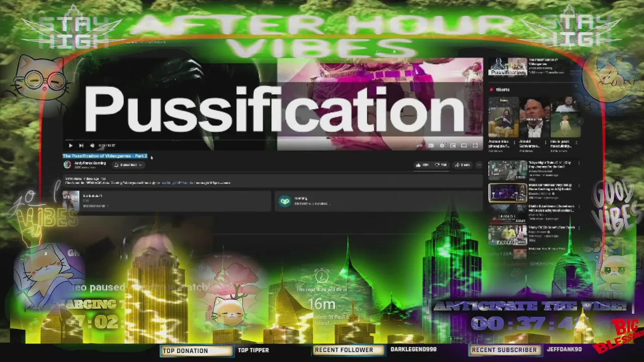Switch the video to miniplayer

453,146
